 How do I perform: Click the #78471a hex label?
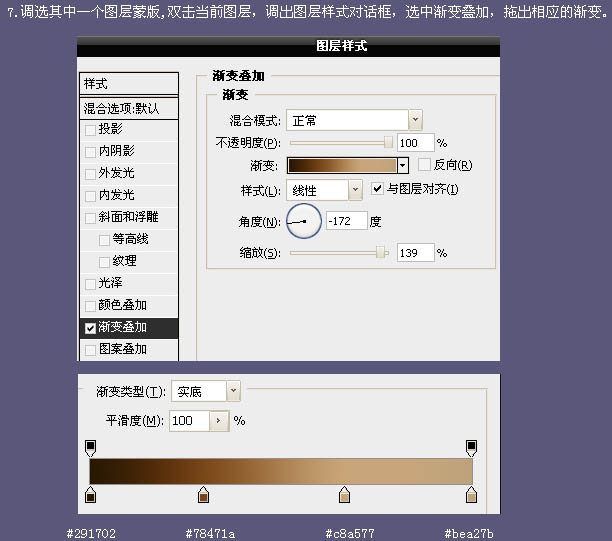tap(210, 533)
